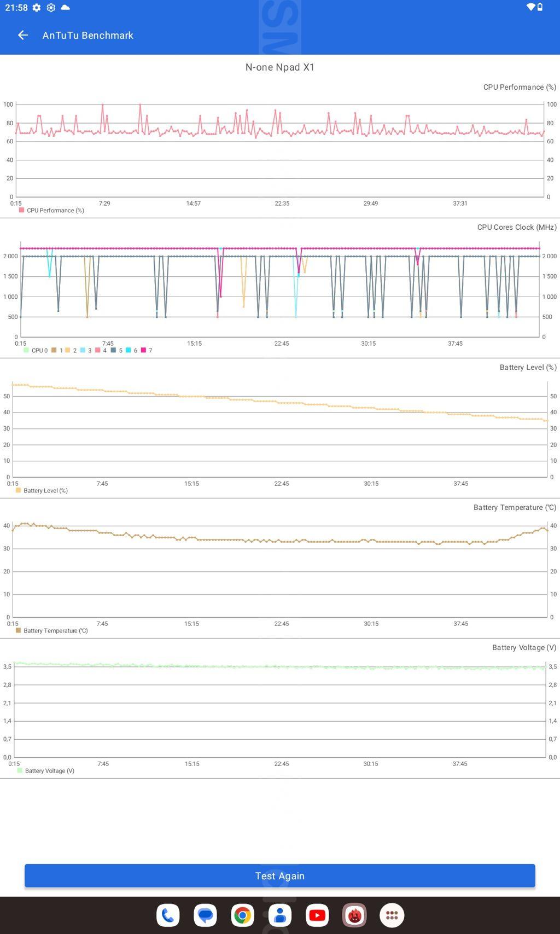The image size is (560, 934).
Task: Tap the back arrow in AnTuTu header
Action: pos(23,35)
